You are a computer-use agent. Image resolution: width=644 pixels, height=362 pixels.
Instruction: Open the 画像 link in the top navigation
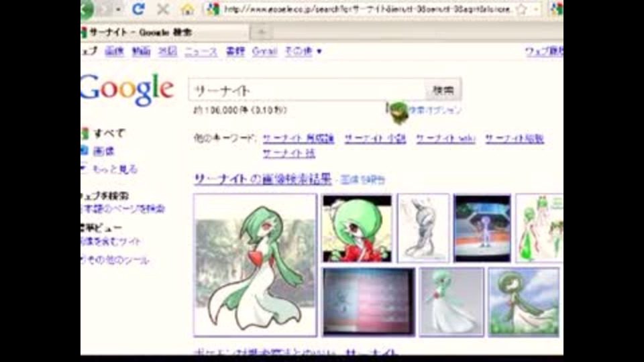[114, 52]
